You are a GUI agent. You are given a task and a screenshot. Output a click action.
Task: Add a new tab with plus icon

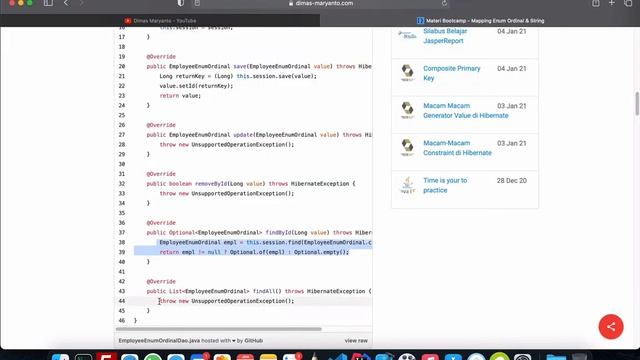[x=611, y=3]
